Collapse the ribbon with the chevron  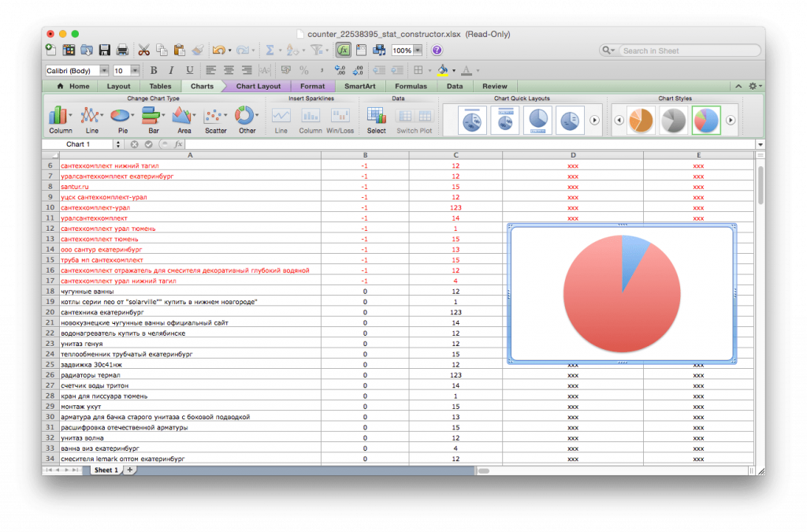[x=738, y=86]
